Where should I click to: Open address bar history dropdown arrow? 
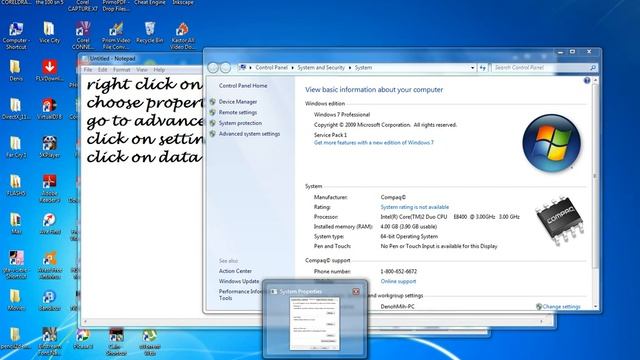coord(473,68)
